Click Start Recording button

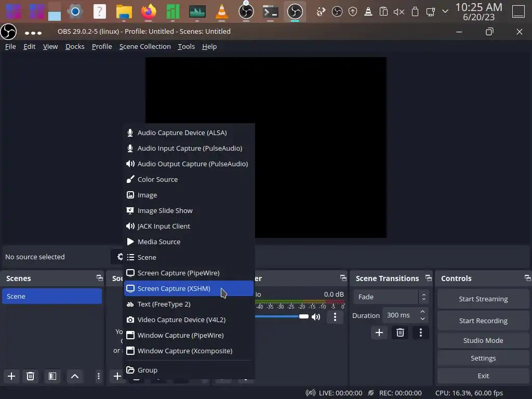tap(483, 321)
